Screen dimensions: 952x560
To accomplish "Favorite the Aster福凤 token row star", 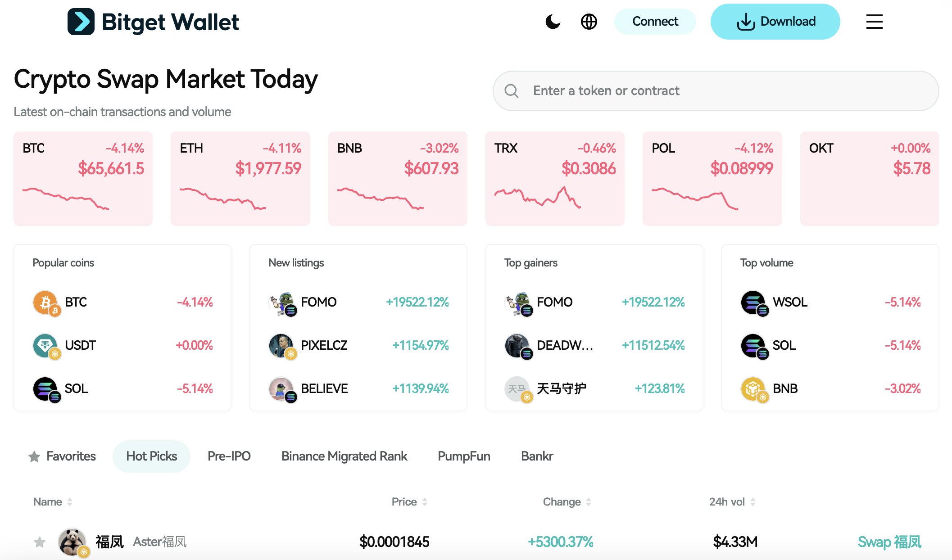I will [40, 542].
